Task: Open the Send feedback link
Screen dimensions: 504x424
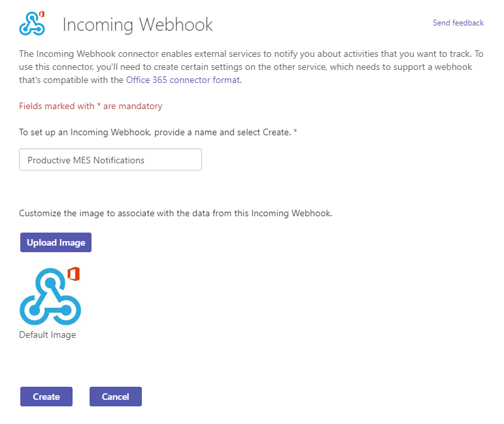Action: pyautogui.click(x=458, y=23)
